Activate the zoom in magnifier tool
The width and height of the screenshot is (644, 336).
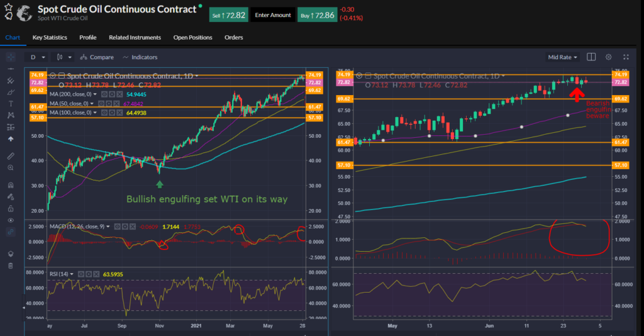pyautogui.click(x=11, y=168)
